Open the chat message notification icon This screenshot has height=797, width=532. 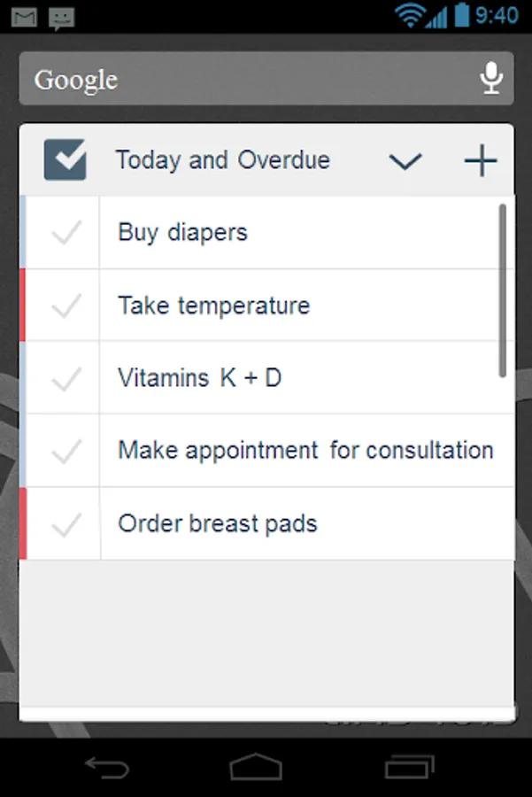coord(62,17)
